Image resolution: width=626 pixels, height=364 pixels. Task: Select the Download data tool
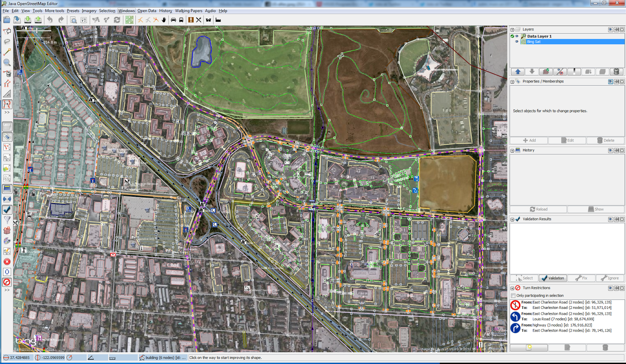(27, 20)
